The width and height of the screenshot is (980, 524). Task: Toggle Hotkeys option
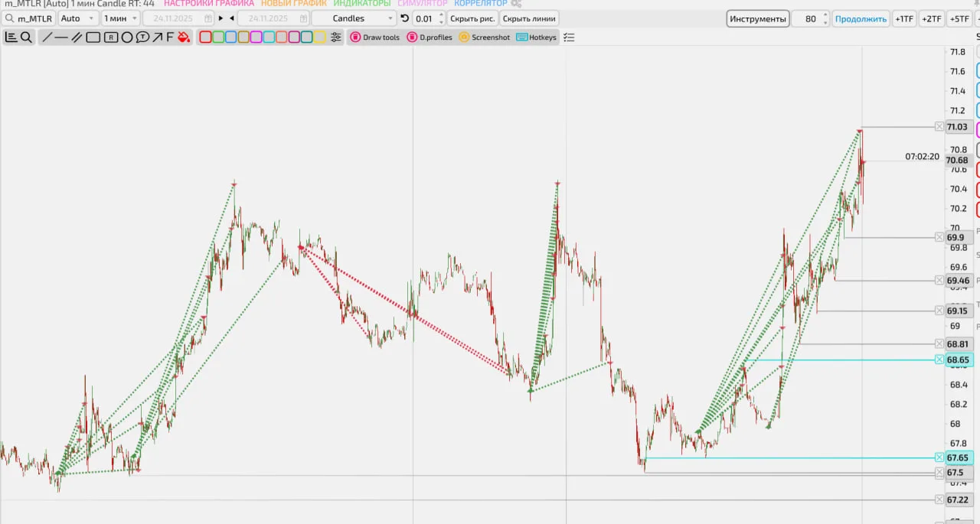click(537, 37)
